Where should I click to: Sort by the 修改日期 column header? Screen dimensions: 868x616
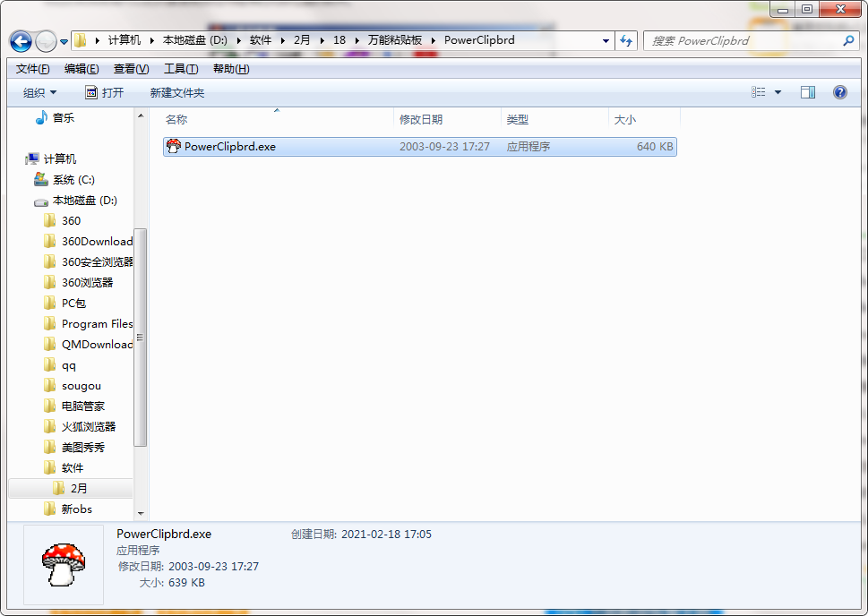coord(447,119)
